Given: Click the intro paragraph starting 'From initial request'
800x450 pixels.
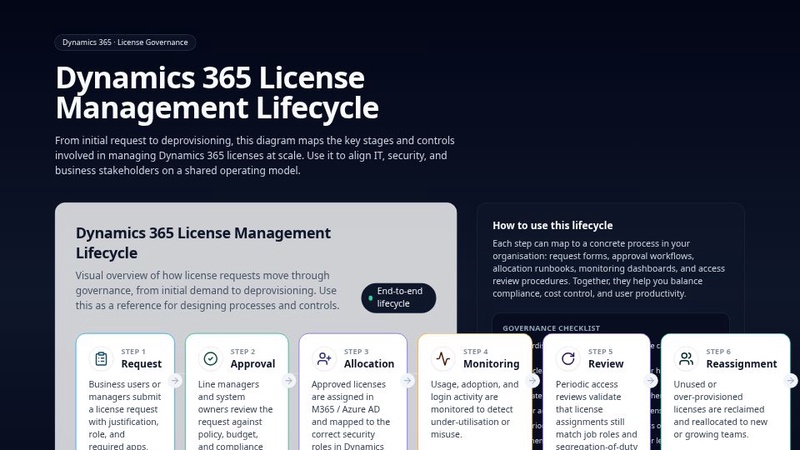Looking at the screenshot, I should (x=255, y=156).
